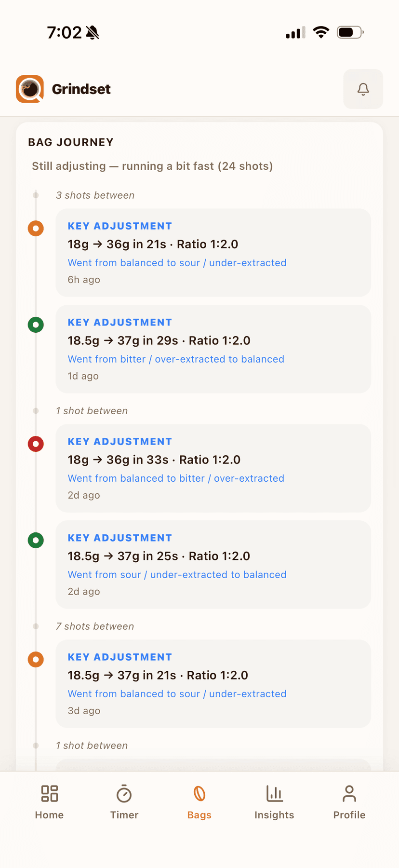Open the 18g → 36g in 21s adjustment card
The image size is (399, 868).
click(x=213, y=253)
